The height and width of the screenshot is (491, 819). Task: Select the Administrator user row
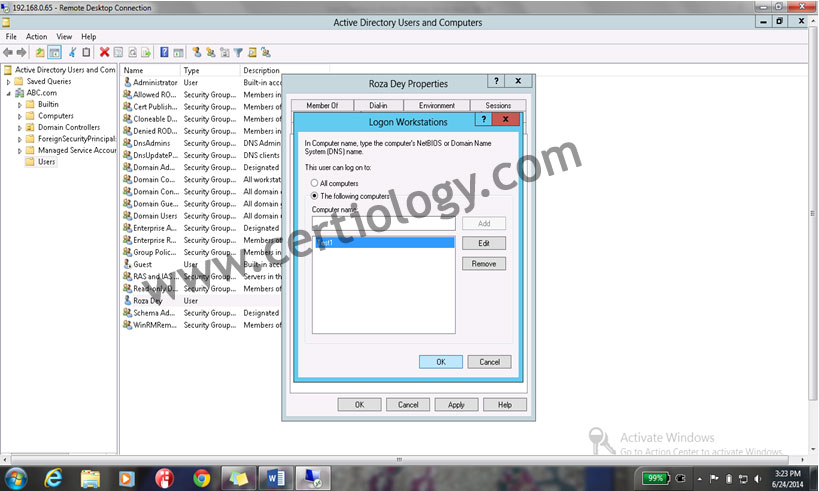tap(201, 83)
